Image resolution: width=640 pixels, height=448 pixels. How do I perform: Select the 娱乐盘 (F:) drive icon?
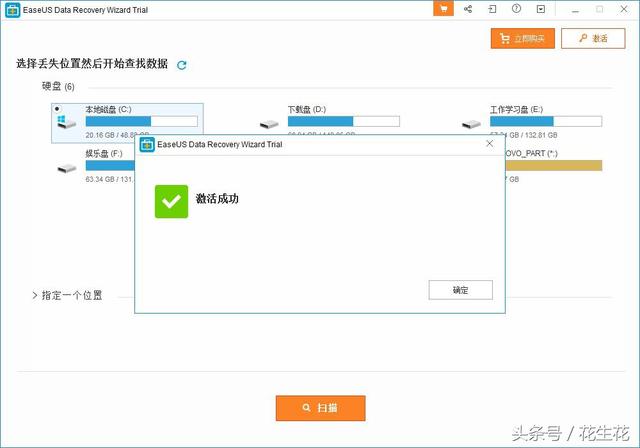coord(67,168)
